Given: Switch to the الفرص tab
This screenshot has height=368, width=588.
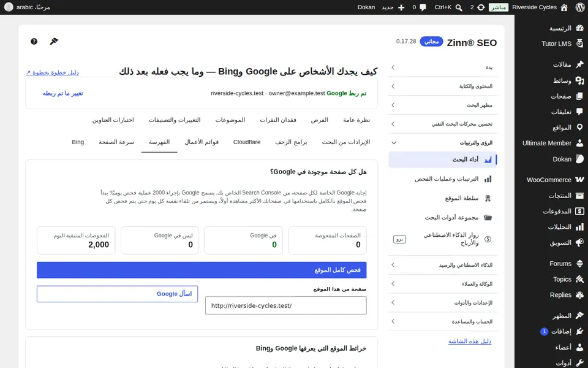Looking at the screenshot, I should click(320, 120).
